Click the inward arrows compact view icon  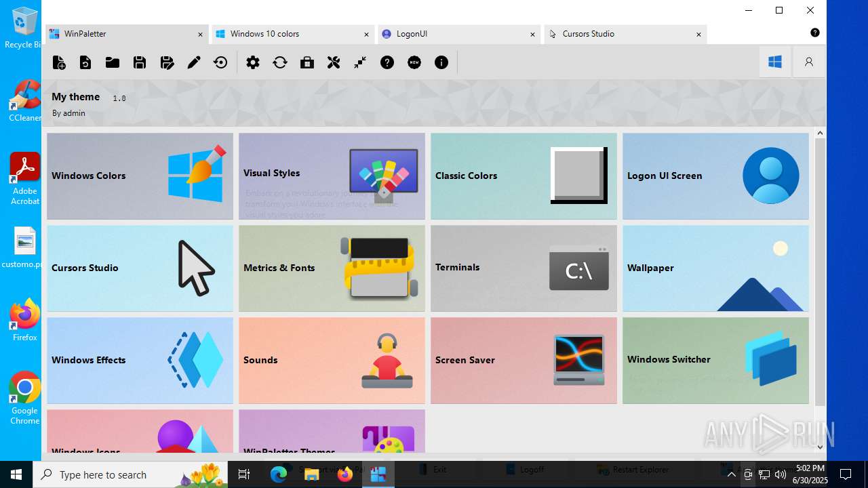click(x=360, y=62)
